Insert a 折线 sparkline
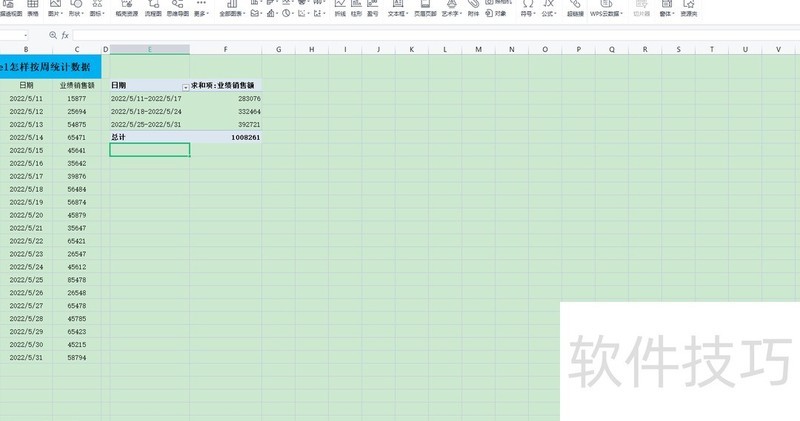800x421 pixels. click(x=340, y=8)
